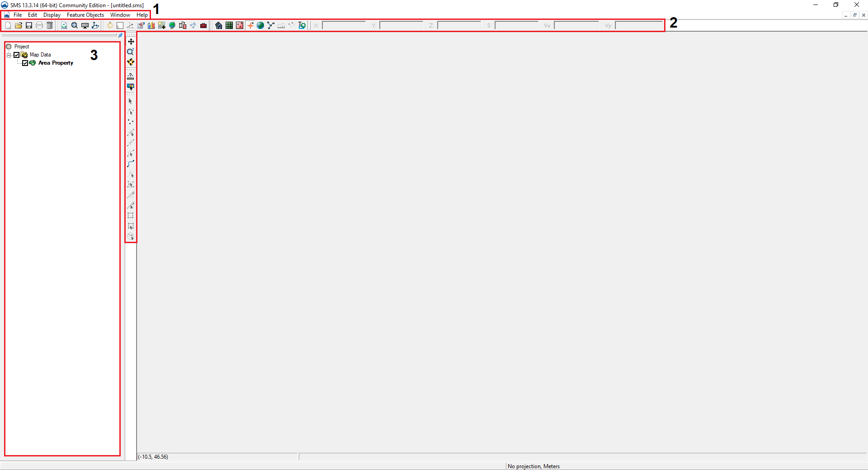Image resolution: width=868 pixels, height=470 pixels.
Task: Open the Edit menu
Action: (x=33, y=15)
